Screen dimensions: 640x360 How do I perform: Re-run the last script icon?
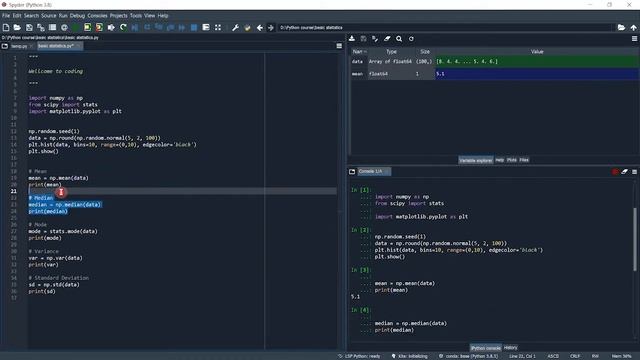click(123, 27)
